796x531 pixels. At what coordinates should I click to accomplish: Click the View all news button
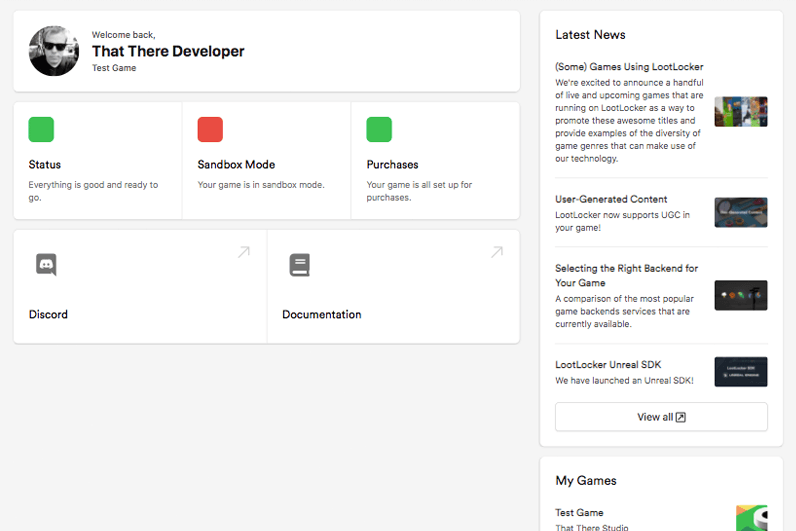point(661,417)
